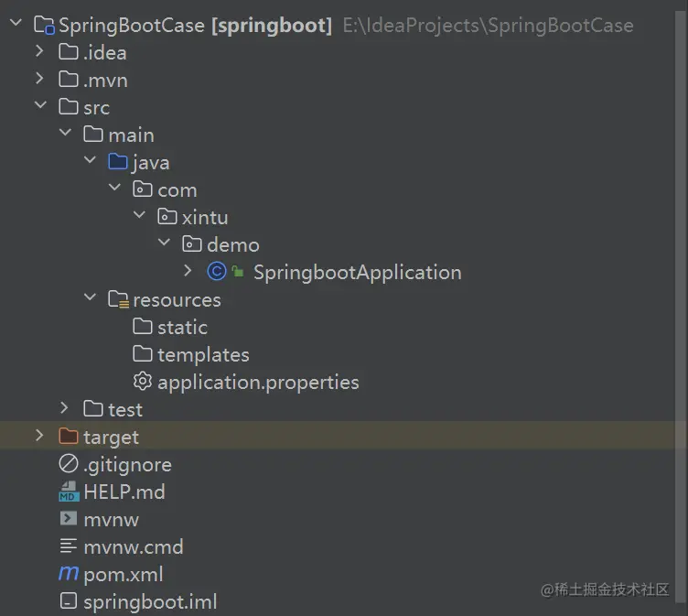
Task: Expand the .mvn folder
Action: (39, 80)
